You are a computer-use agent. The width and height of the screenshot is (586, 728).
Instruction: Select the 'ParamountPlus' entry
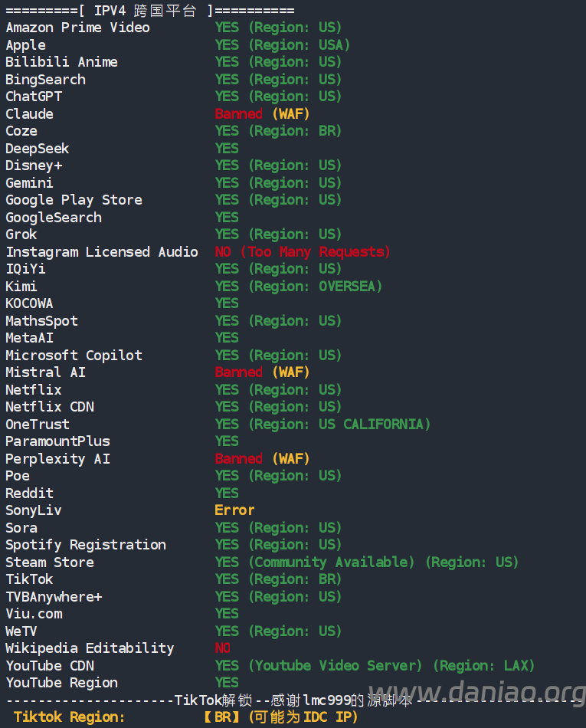pyautogui.click(x=58, y=441)
